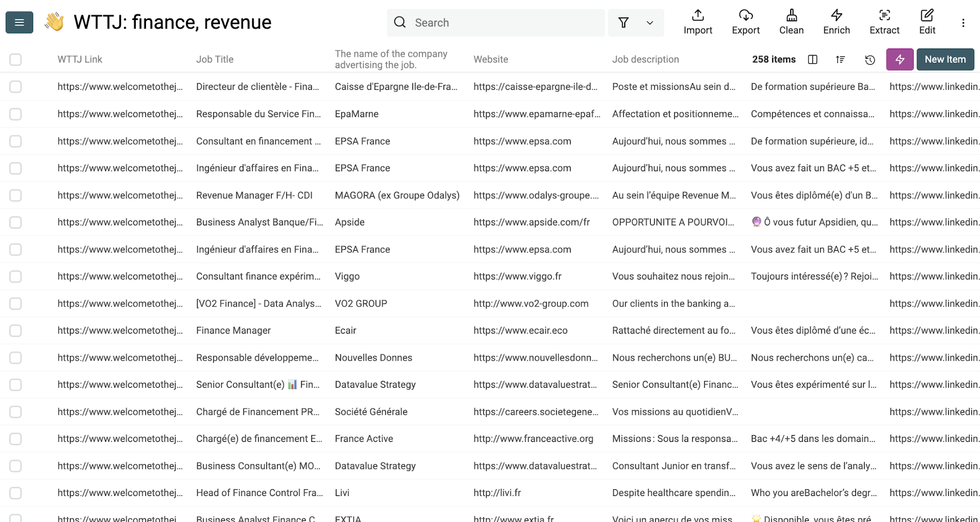The height and width of the screenshot is (522, 980).
Task: Check the Apside row checkbox
Action: (x=16, y=222)
